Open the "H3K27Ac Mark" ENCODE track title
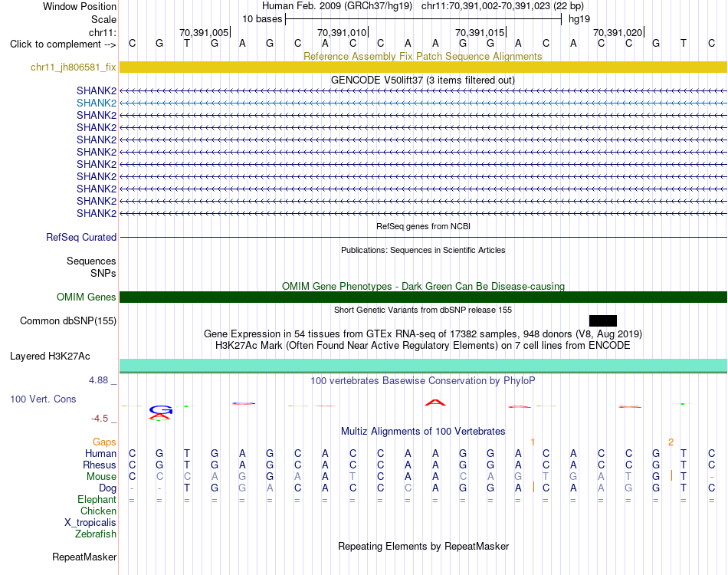Image resolution: width=728 pixels, height=575 pixels. point(423,345)
